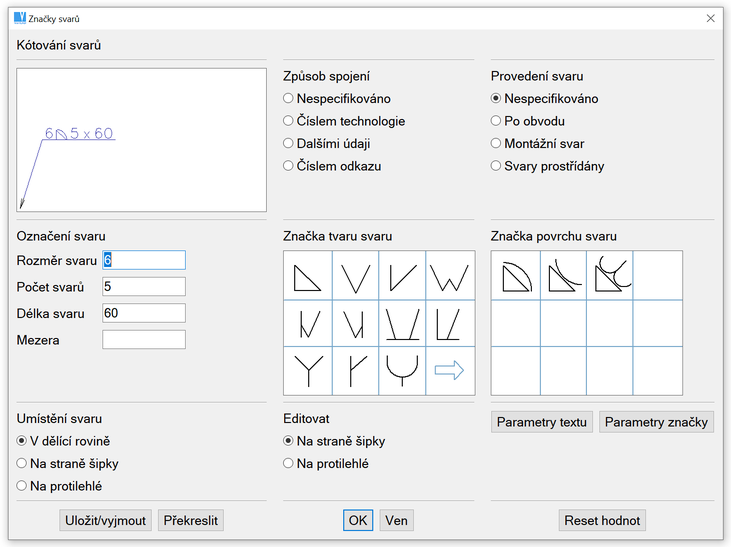Select the 'Po obvodu' weld option

[x=496, y=121]
